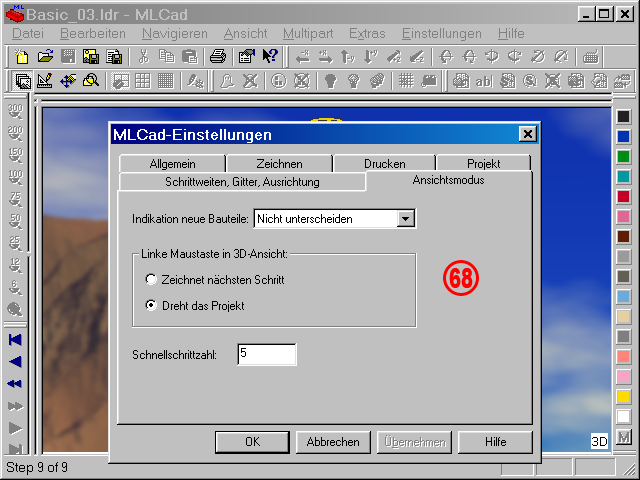The height and width of the screenshot is (480, 640).
Task: Click the 3D view indicator label
Action: (x=599, y=442)
